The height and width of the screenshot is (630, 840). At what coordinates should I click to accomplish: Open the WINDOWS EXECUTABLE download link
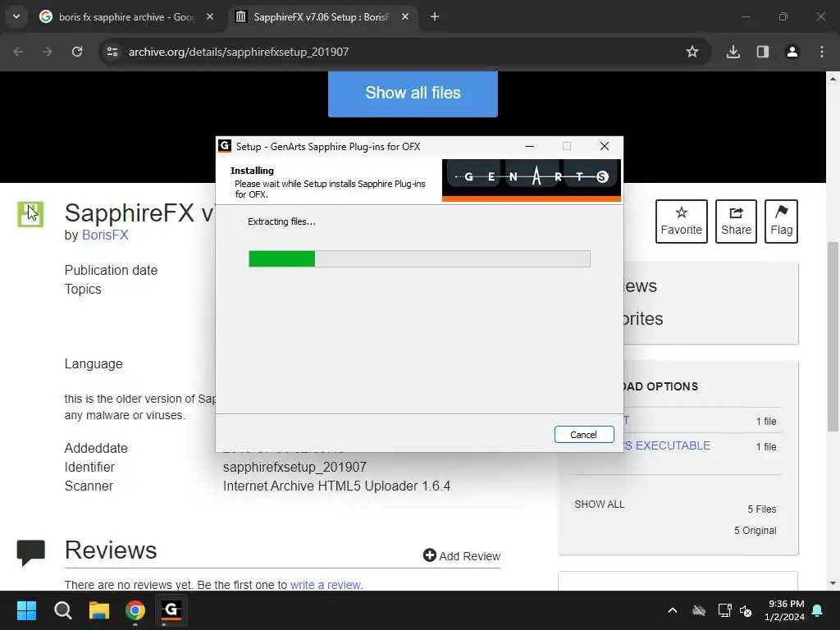667,445
